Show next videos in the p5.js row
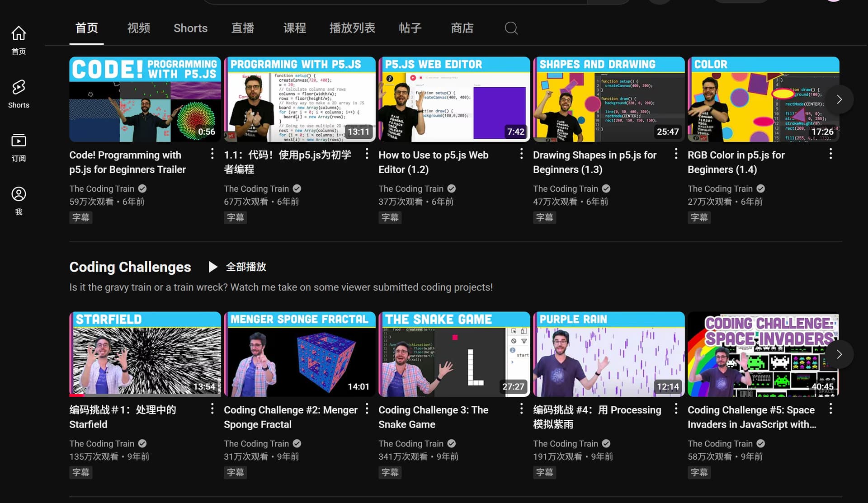Image resolution: width=868 pixels, height=503 pixels. pos(839,99)
